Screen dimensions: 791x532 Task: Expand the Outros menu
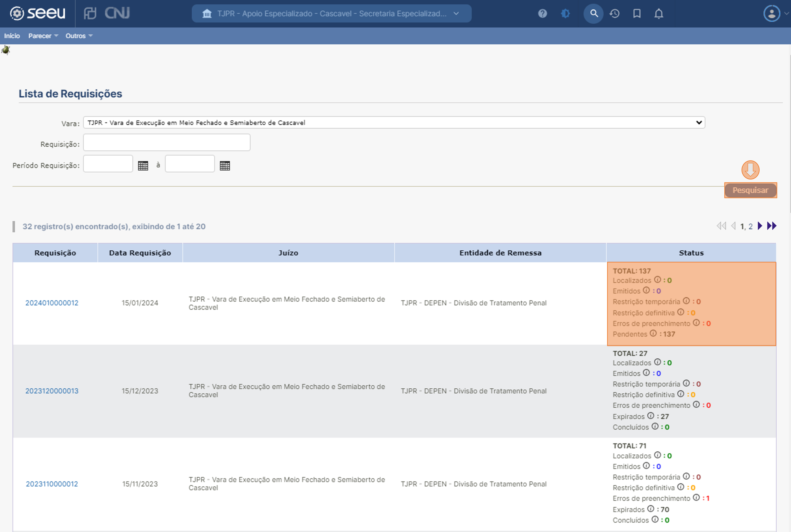79,36
